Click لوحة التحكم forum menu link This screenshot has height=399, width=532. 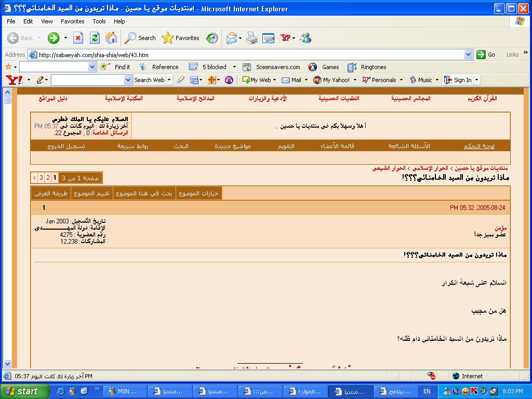(479, 146)
